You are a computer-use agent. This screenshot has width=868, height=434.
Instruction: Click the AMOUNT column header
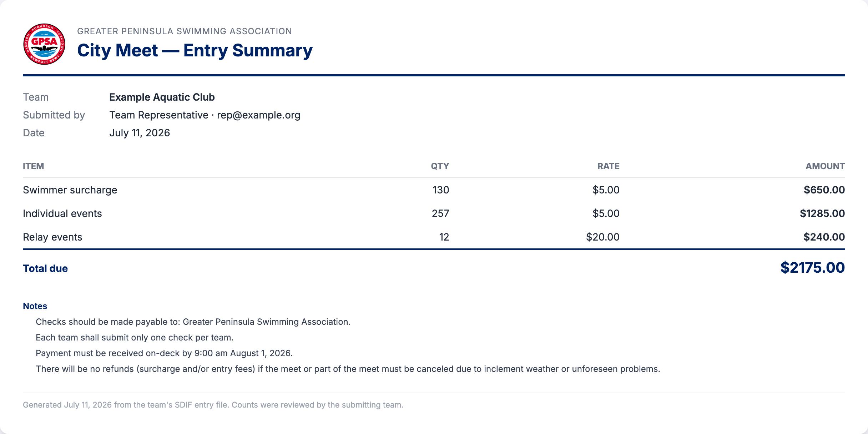[x=825, y=166]
